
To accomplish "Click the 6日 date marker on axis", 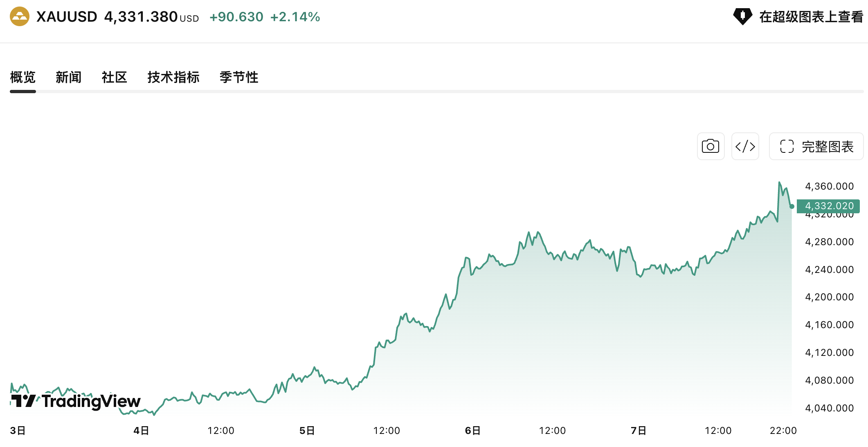I will (x=473, y=431).
